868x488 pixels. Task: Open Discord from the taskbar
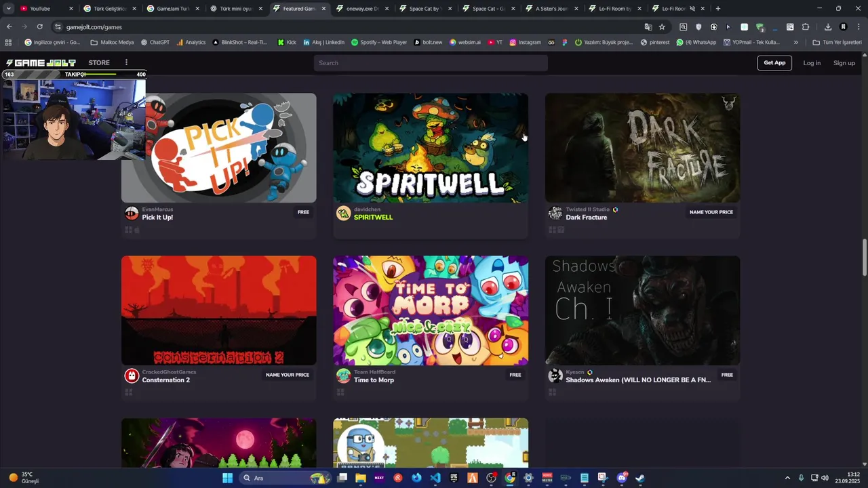coord(622,478)
